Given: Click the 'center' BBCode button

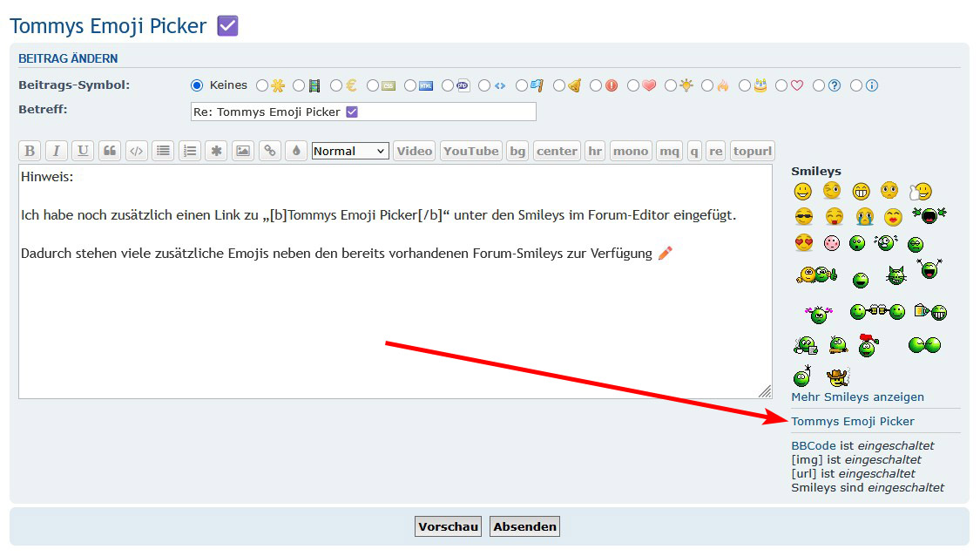Looking at the screenshot, I should click(x=557, y=151).
